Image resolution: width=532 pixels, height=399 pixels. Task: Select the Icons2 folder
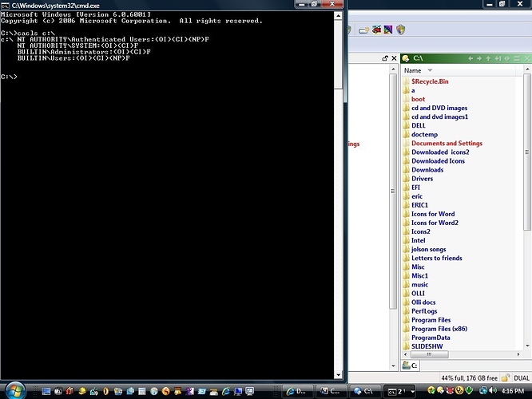(421, 231)
